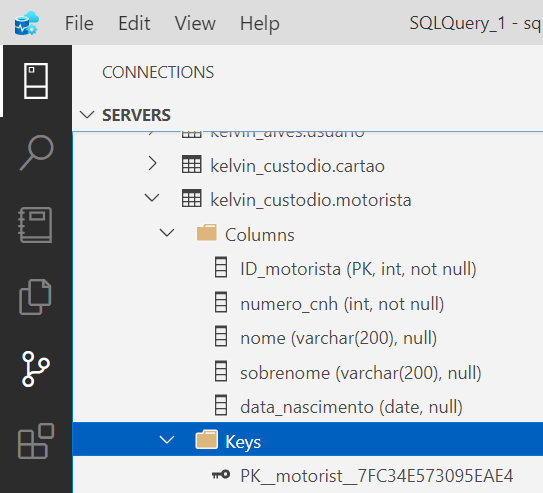Viewport: 543px width, 493px height.
Task: Open the Notebooks view icon
Action: click(x=35, y=225)
